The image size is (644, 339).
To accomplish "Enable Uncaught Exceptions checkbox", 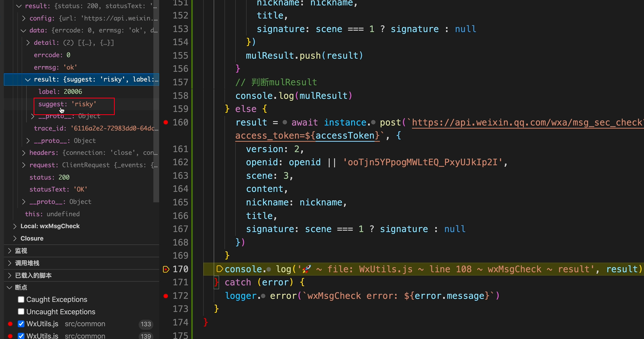I will coord(21,312).
